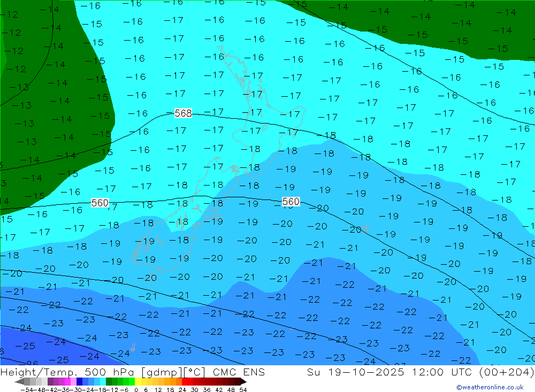
Task: Click the '(00+204)' forecast hour text
Action: click(x=506, y=372)
